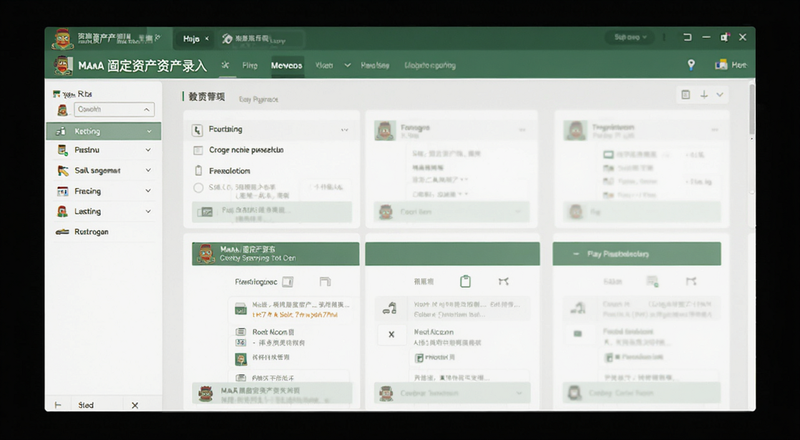This screenshot has height=440, width=800.
Task: Click the Rostrogan icon in the sidebar
Action: tap(62, 232)
